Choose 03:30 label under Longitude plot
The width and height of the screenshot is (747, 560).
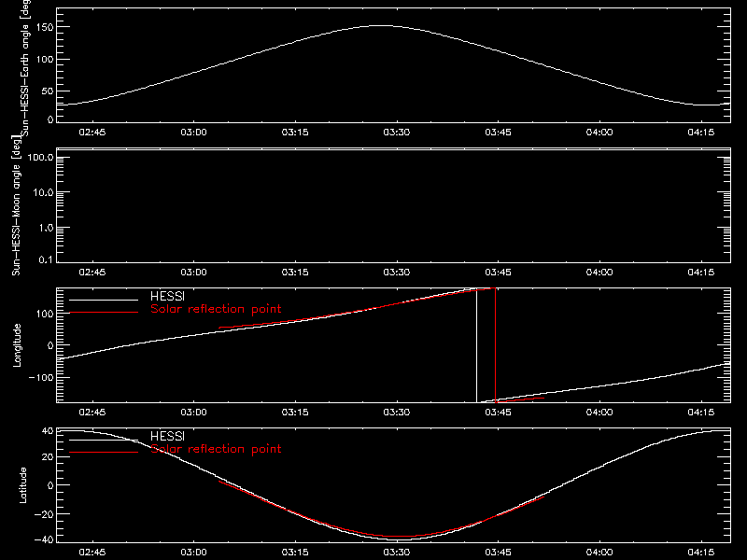396,413
